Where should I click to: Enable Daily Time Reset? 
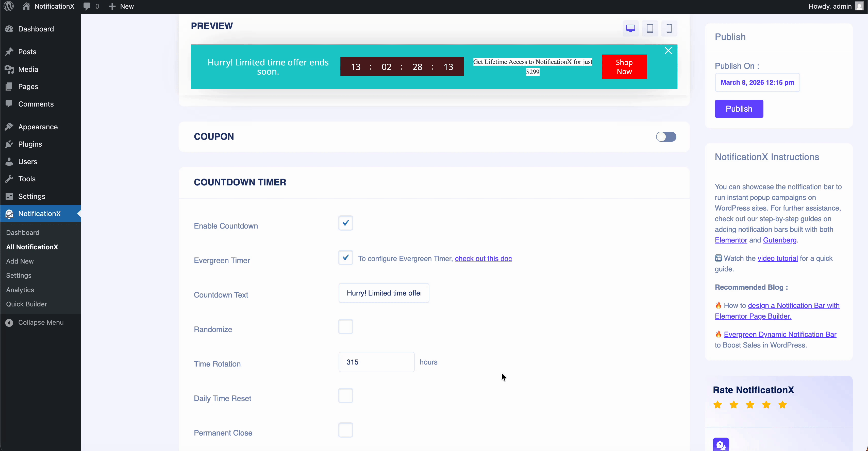[345, 395]
